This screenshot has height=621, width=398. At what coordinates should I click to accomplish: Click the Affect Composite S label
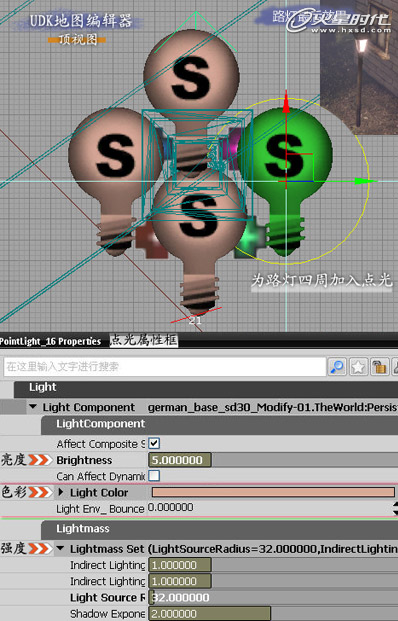pyautogui.click(x=101, y=444)
